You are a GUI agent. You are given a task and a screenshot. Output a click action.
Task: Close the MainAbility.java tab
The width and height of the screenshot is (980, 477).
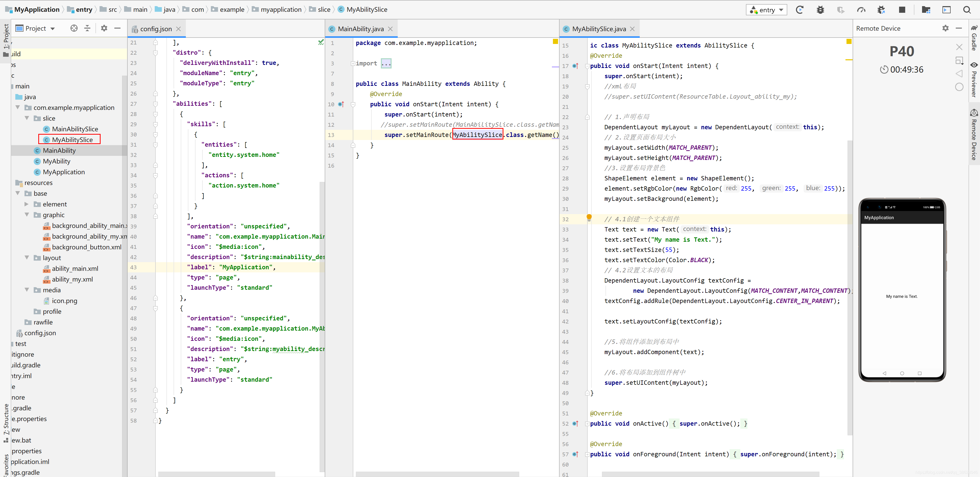(x=390, y=29)
